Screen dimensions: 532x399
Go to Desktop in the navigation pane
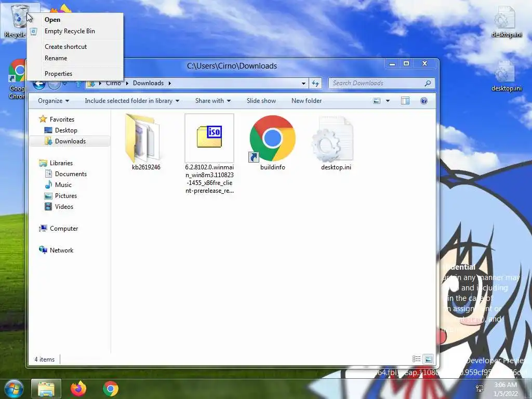click(x=66, y=130)
